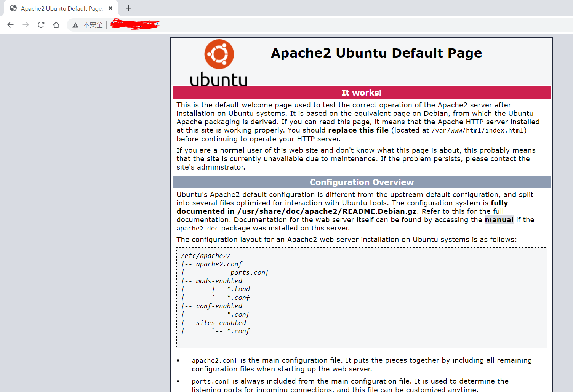Click the /var/www/html/index.html path text

[x=478, y=131]
